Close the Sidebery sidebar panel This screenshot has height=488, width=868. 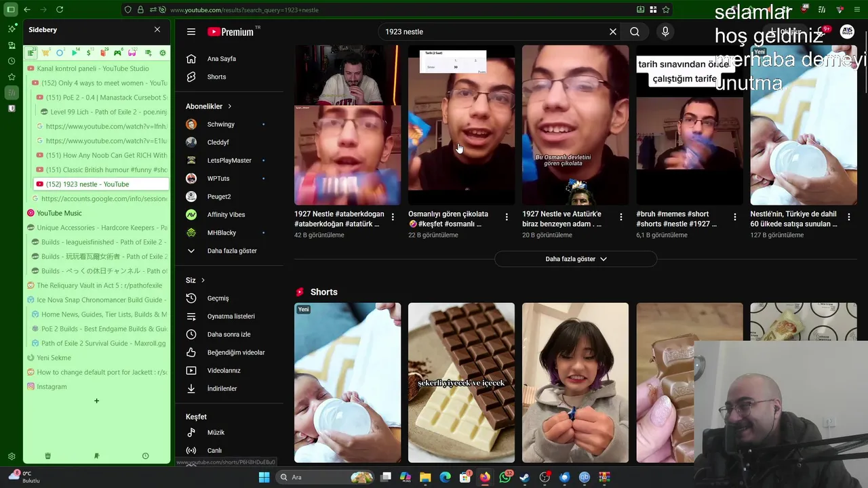coord(157,30)
